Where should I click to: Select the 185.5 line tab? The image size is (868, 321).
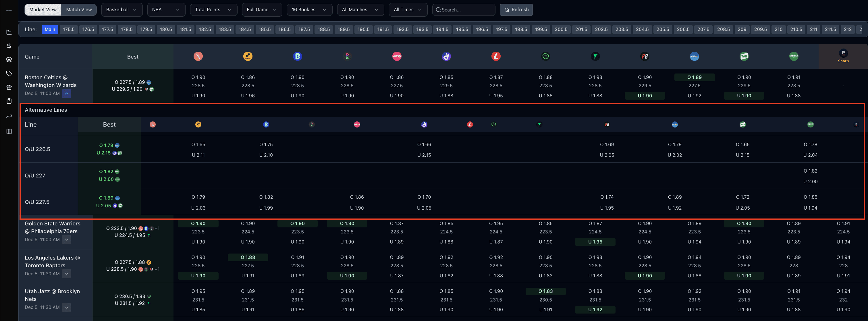(x=265, y=29)
